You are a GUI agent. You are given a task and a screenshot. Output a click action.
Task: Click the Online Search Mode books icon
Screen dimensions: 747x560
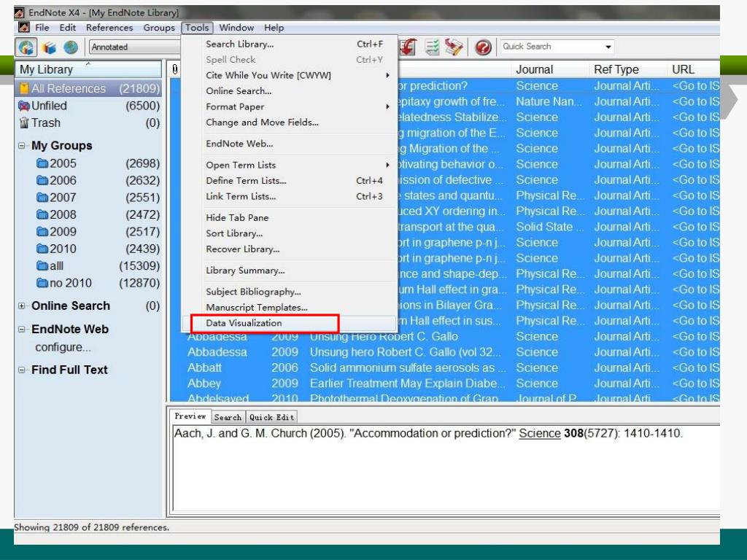tap(49, 47)
